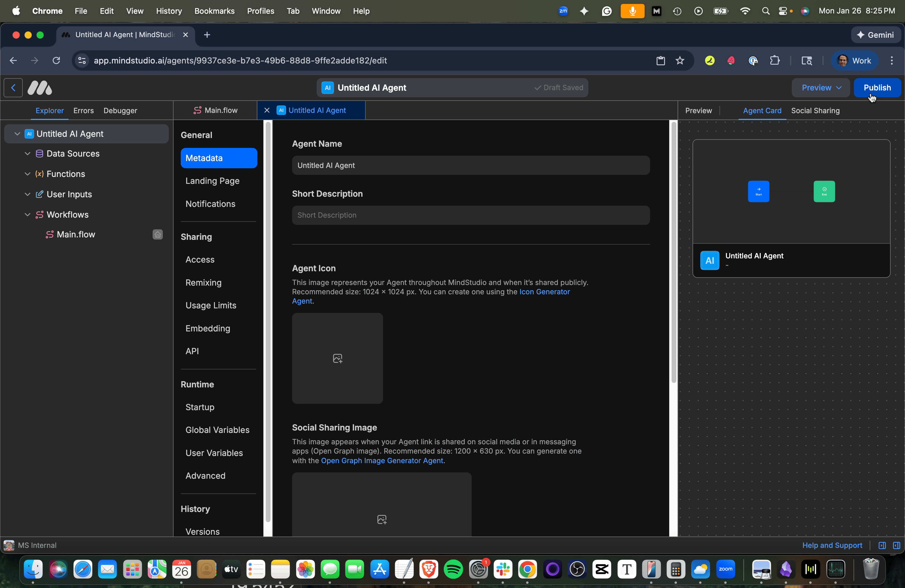
Task: Open the Bookmarks menu
Action: (x=214, y=11)
